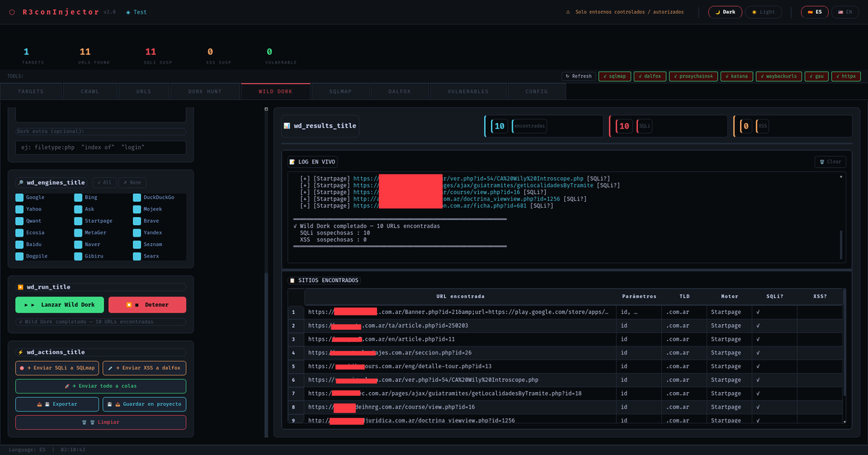Click the Motor column header
Screen dimensions: 868x455
click(729, 296)
